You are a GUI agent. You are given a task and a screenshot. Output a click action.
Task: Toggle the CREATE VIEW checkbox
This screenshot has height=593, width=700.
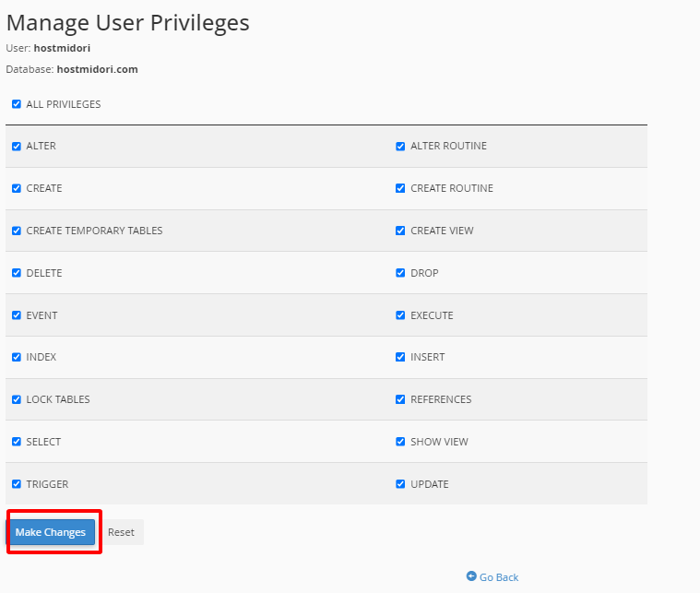click(400, 231)
